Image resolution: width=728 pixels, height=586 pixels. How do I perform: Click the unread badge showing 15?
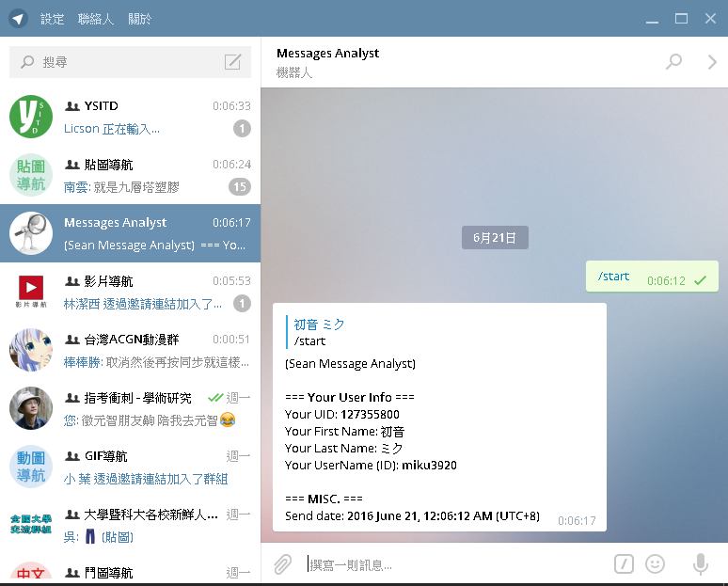(240, 186)
